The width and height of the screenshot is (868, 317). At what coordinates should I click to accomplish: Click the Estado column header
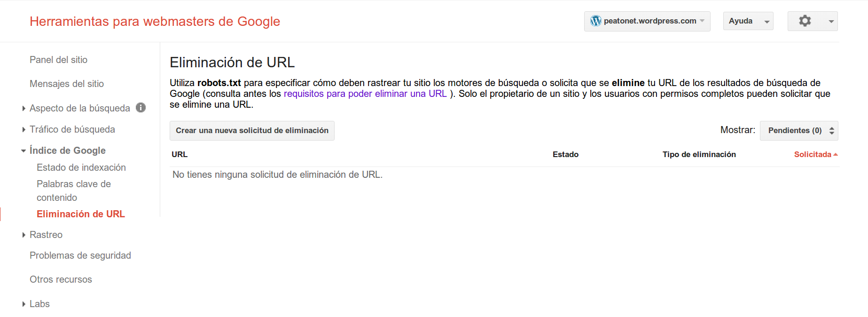[565, 154]
